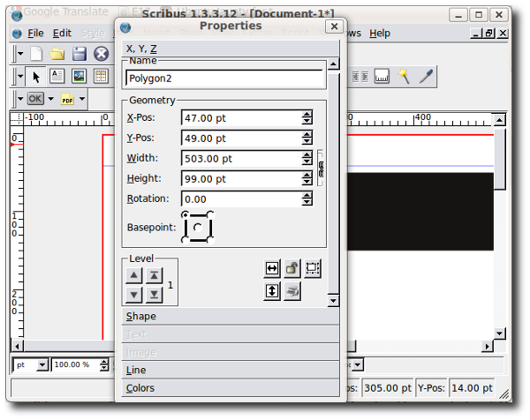
Task: Click the PDF tools icon
Action: [67, 99]
